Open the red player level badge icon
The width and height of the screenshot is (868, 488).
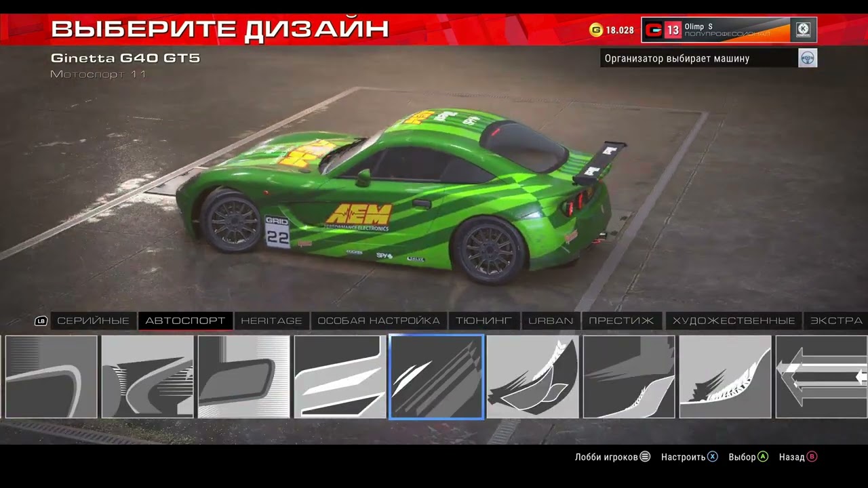click(x=654, y=30)
